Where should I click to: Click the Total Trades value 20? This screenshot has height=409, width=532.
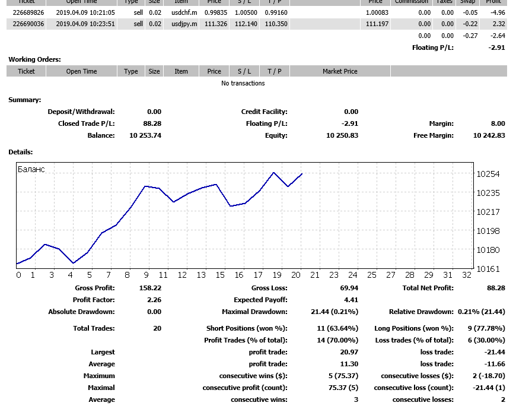(157, 328)
